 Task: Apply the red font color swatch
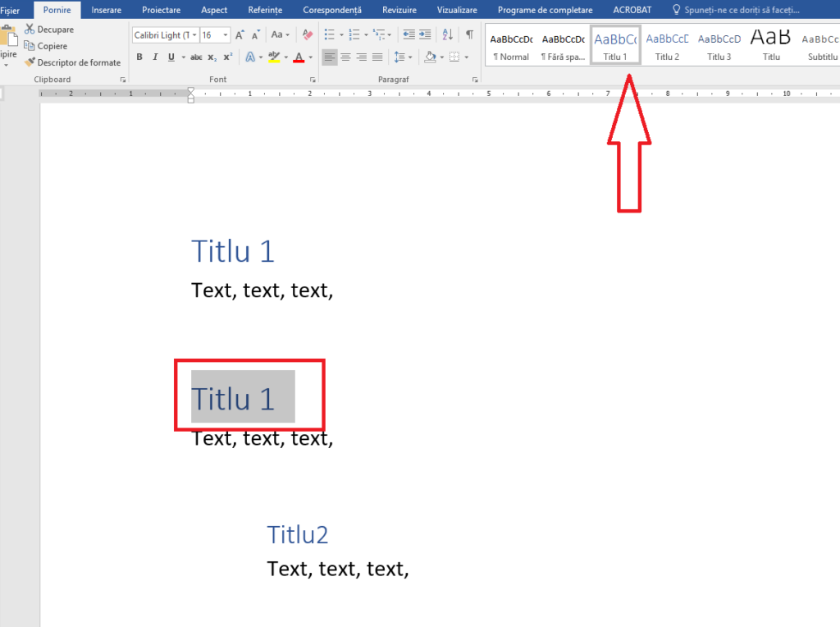click(x=298, y=57)
